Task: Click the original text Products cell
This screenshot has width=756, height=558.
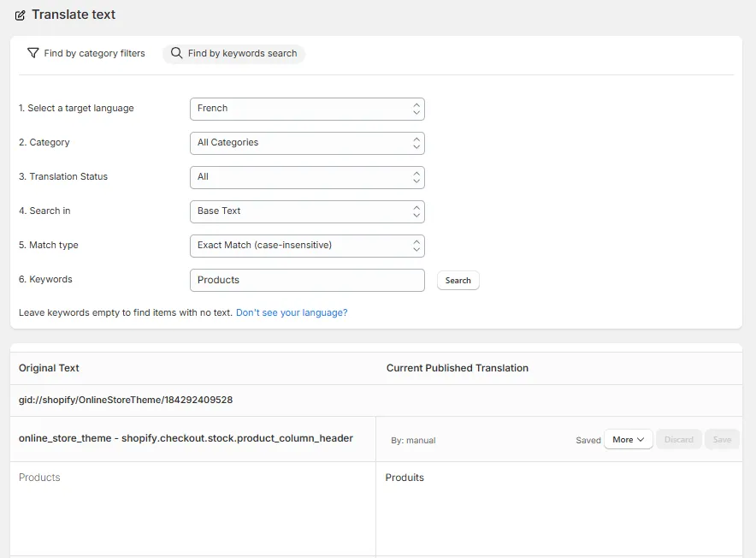Action: [x=193, y=508]
